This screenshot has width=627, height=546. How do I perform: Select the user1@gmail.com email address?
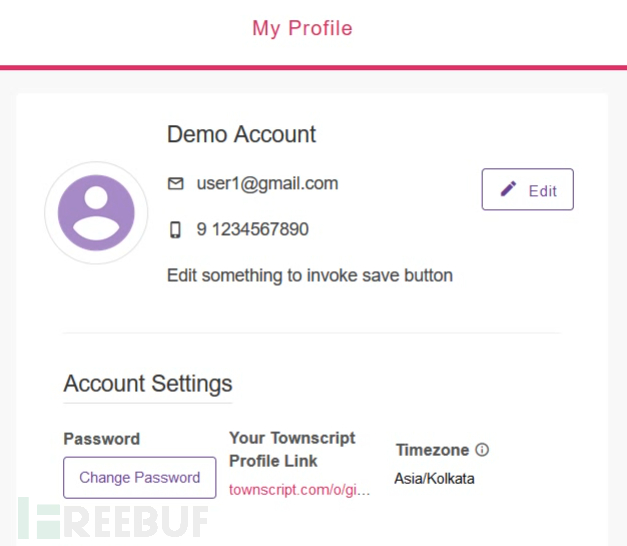click(x=267, y=184)
